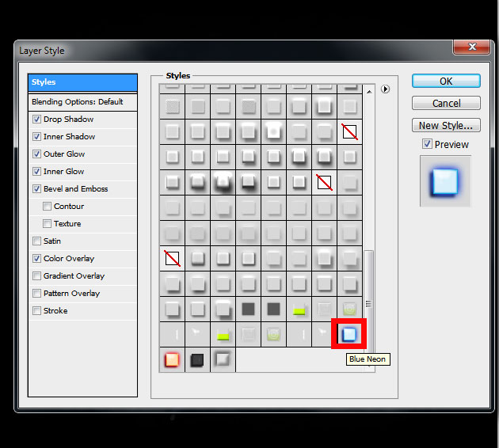Open Bevel and Emboss settings via its label
499x448 pixels.
(x=76, y=189)
